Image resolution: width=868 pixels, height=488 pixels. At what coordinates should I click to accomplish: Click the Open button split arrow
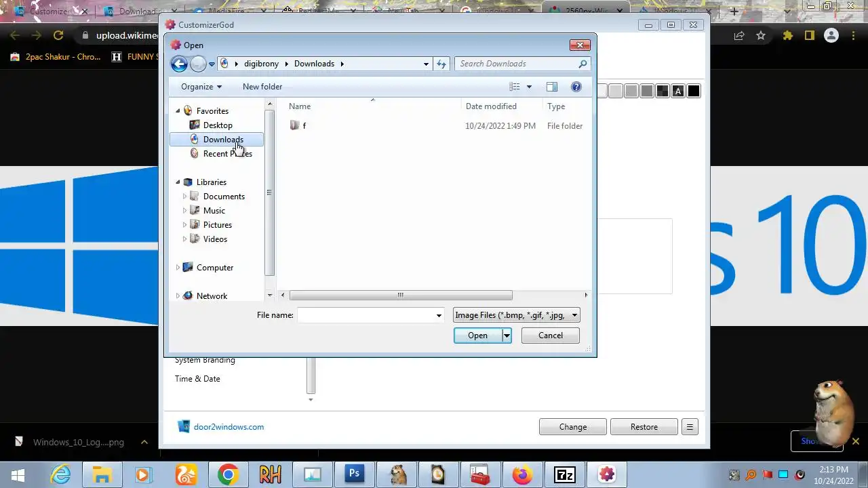(x=506, y=335)
